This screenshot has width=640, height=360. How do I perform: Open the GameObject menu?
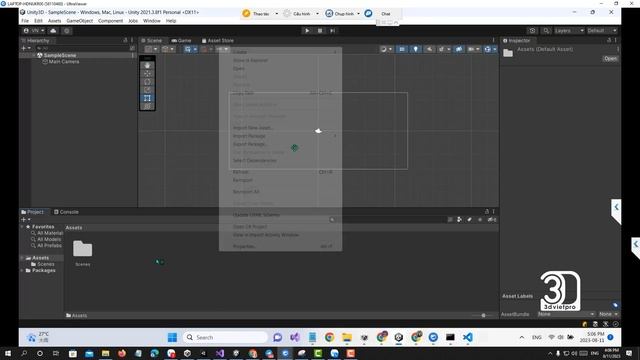80,21
